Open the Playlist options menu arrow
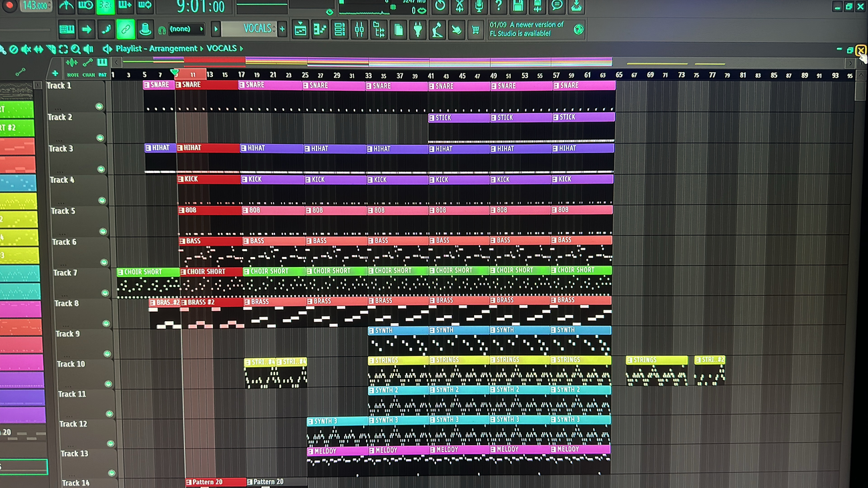The width and height of the screenshot is (868, 488). (107, 49)
